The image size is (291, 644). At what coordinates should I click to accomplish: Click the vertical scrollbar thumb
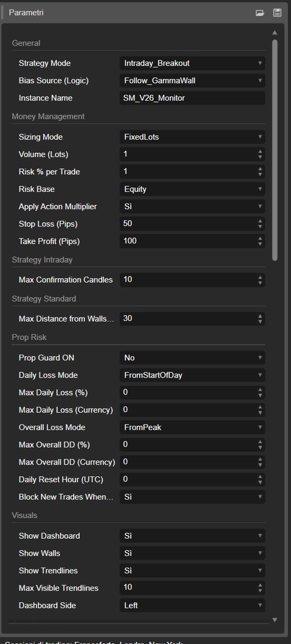(x=275, y=150)
